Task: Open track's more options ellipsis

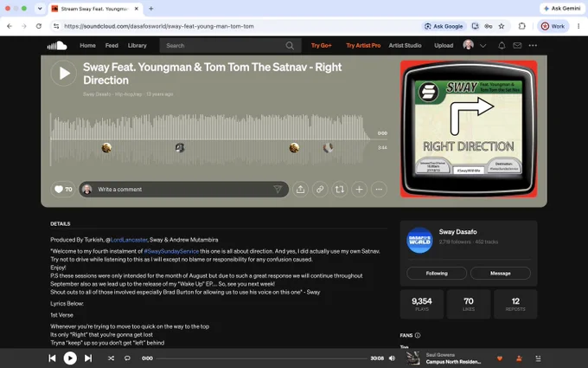Action: tap(379, 190)
